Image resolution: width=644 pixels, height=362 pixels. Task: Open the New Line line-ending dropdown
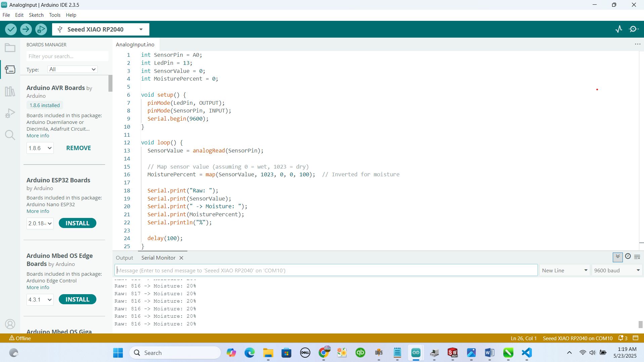(565, 270)
